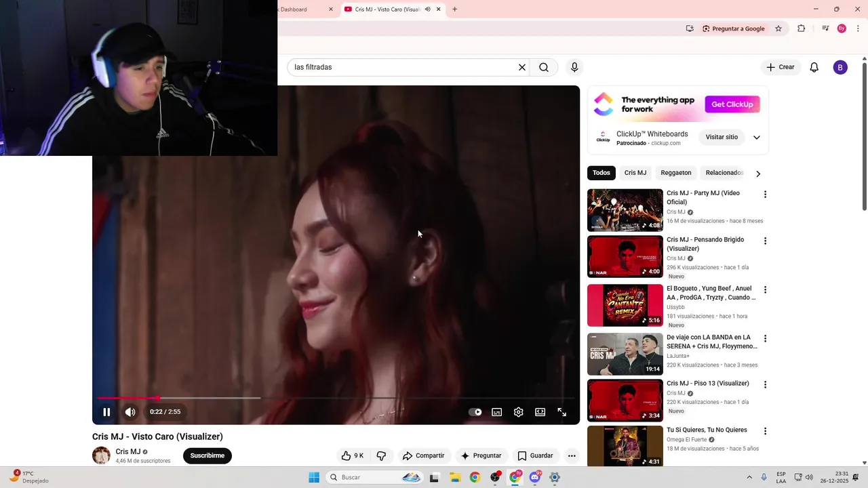Mute tab audio via tab speaker icon
The width and height of the screenshot is (868, 488).
point(427,9)
